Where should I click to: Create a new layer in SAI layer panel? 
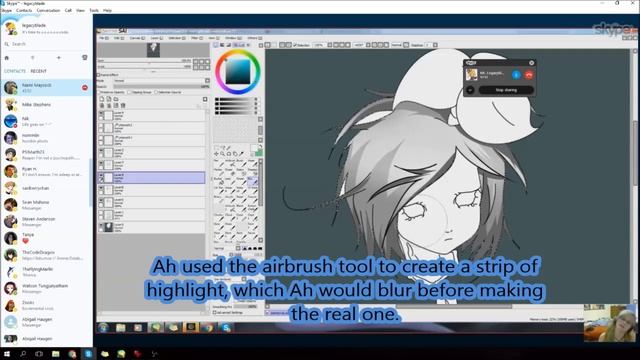[x=102, y=99]
